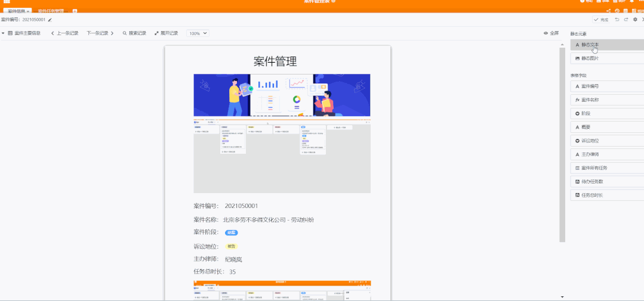644x301 pixels.
Task: Go to previous record 上一条记录
Action: [65, 33]
